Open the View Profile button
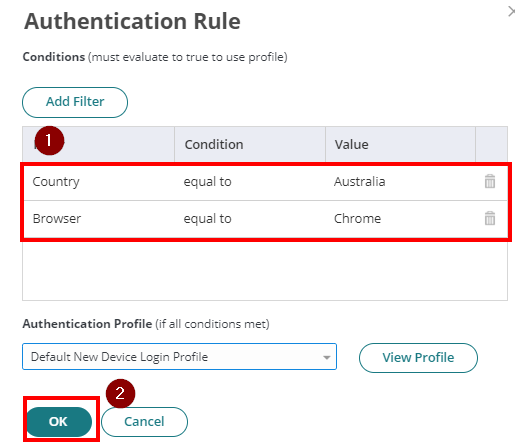Screen dimensions: 515x445 click(418, 358)
